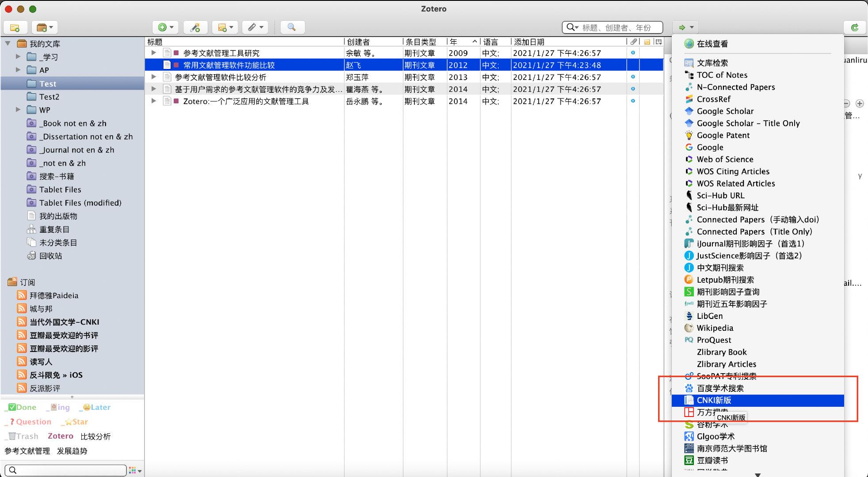Viewport: 868px width, 477px height.
Task: Open the tag selector options menu
Action: coord(135,470)
